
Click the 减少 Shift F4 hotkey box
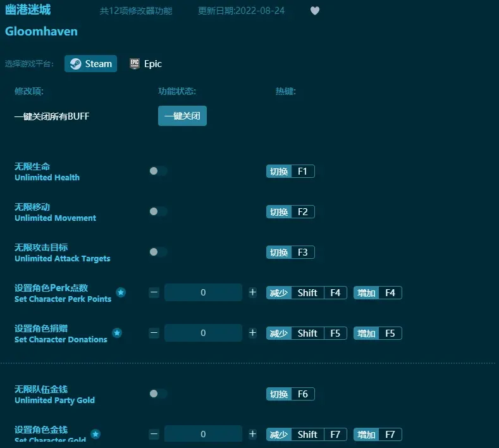[x=307, y=292]
